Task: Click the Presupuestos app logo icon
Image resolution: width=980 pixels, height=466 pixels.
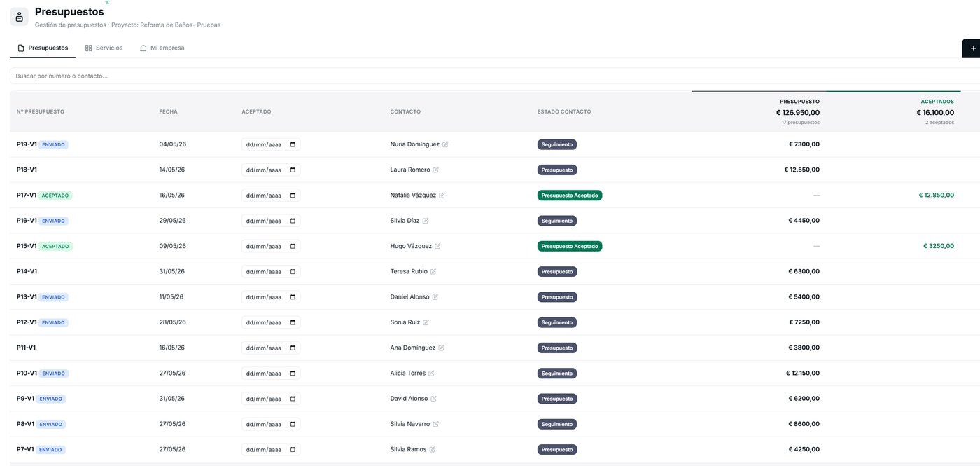Action: (20, 17)
